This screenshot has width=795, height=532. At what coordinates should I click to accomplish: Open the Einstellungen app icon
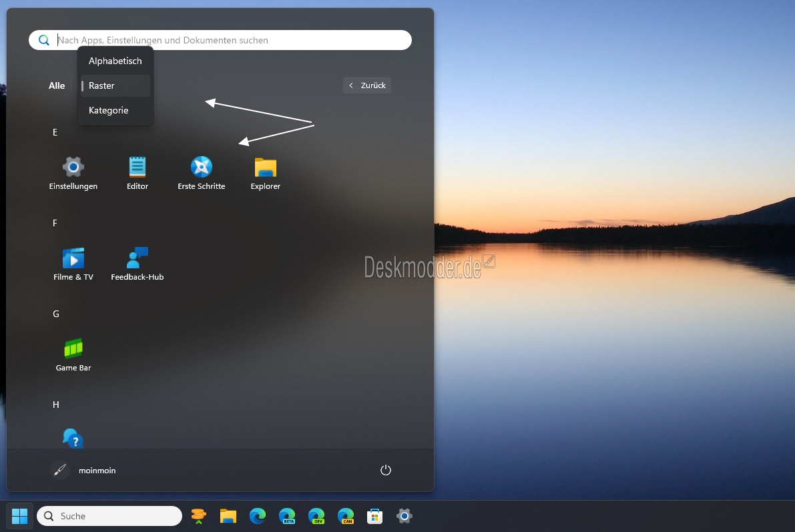(73, 172)
